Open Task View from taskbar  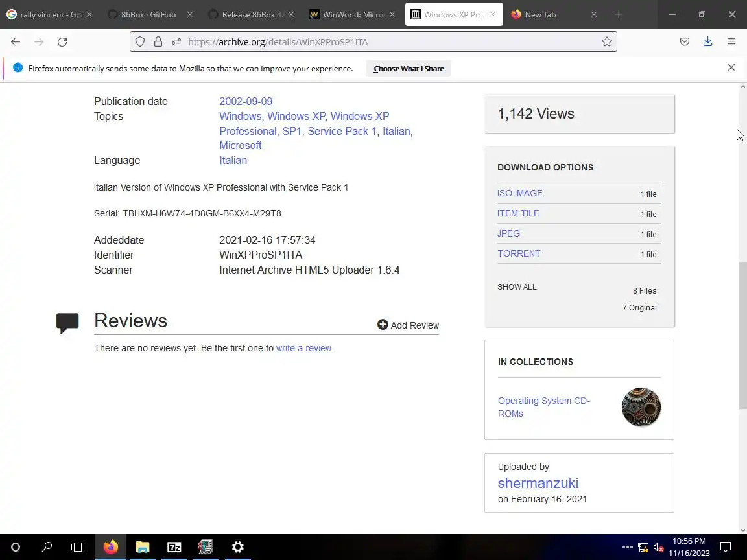pos(78,547)
